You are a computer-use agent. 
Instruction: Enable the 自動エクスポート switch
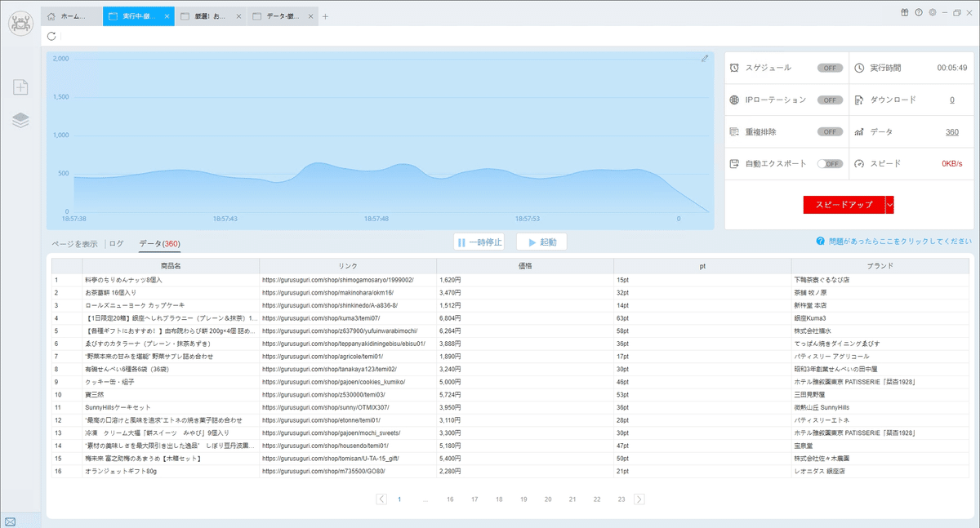(830, 163)
